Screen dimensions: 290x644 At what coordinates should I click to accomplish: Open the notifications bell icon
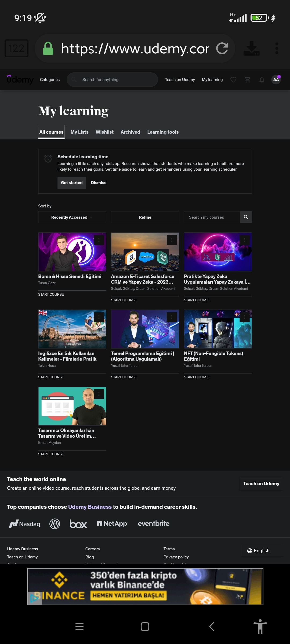click(262, 80)
